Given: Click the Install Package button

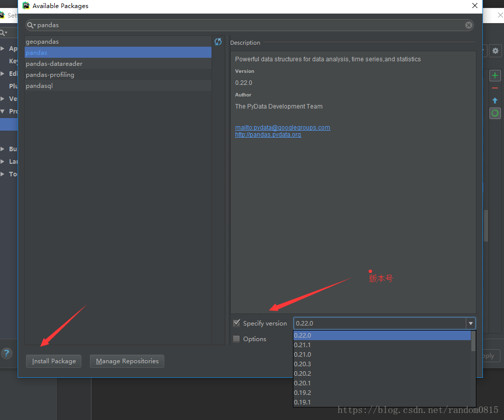Looking at the screenshot, I should (x=54, y=361).
